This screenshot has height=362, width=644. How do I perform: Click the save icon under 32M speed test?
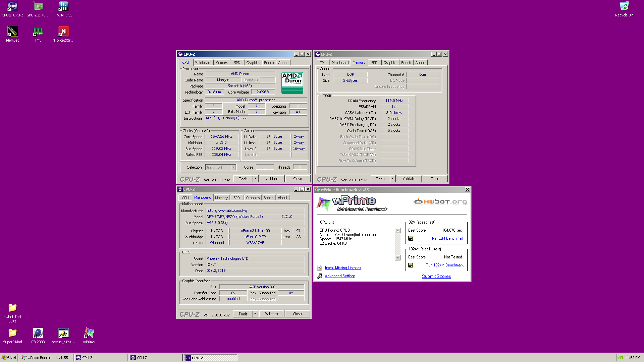pos(411,238)
